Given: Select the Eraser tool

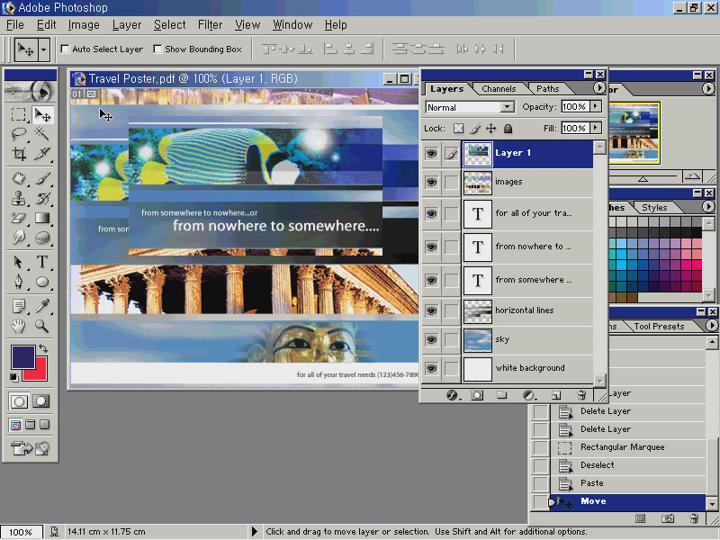Looking at the screenshot, I should pos(18,218).
